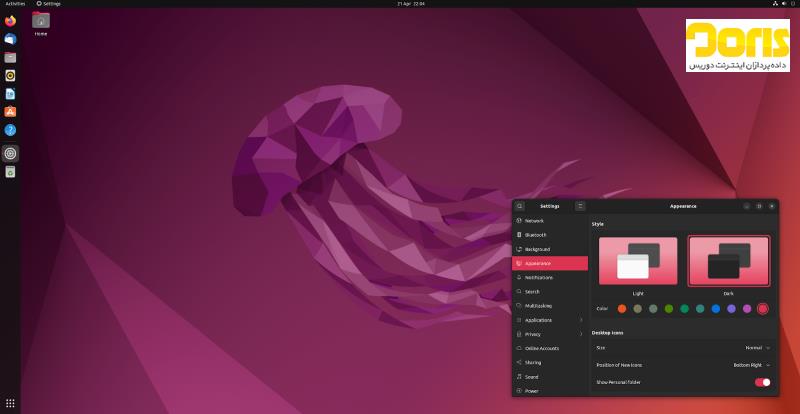Click the Settings gear dock icon
This screenshot has width=800, height=414.
(10, 154)
